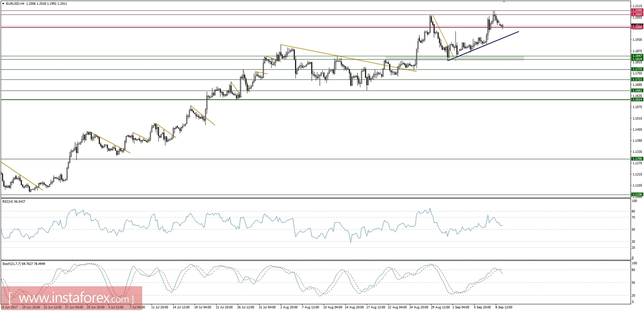Click the 10 Aug 04:00 time label
The width and height of the screenshot is (644, 311).
coord(333,307)
